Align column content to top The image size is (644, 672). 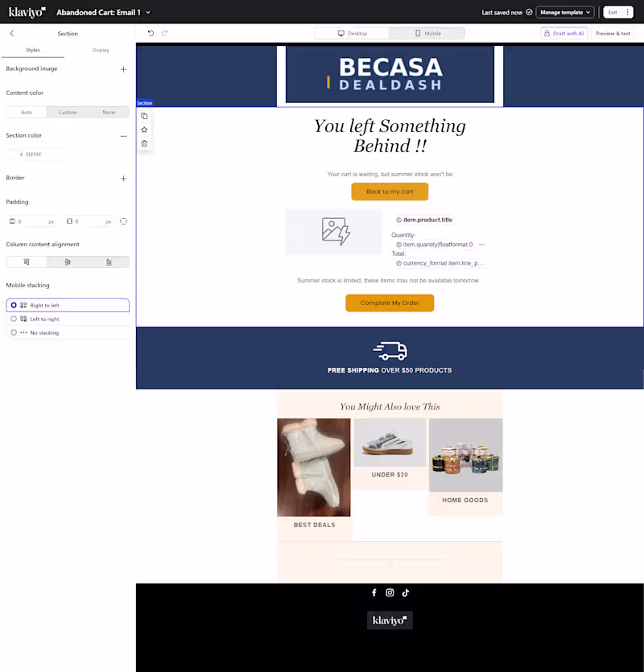pyautogui.click(x=27, y=262)
